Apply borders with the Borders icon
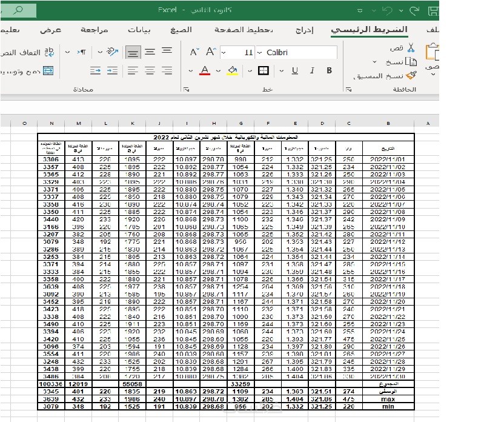The height and width of the screenshot is (422, 504). [x=264, y=70]
